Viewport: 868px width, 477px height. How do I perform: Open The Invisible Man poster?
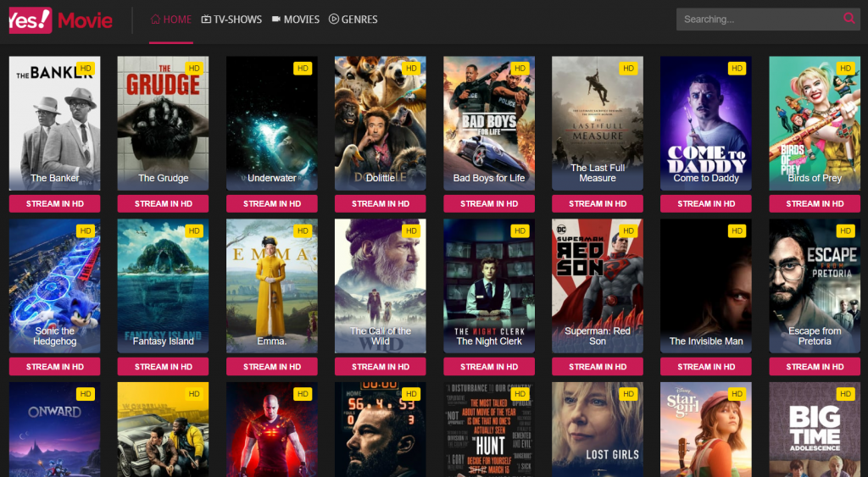[x=706, y=286]
